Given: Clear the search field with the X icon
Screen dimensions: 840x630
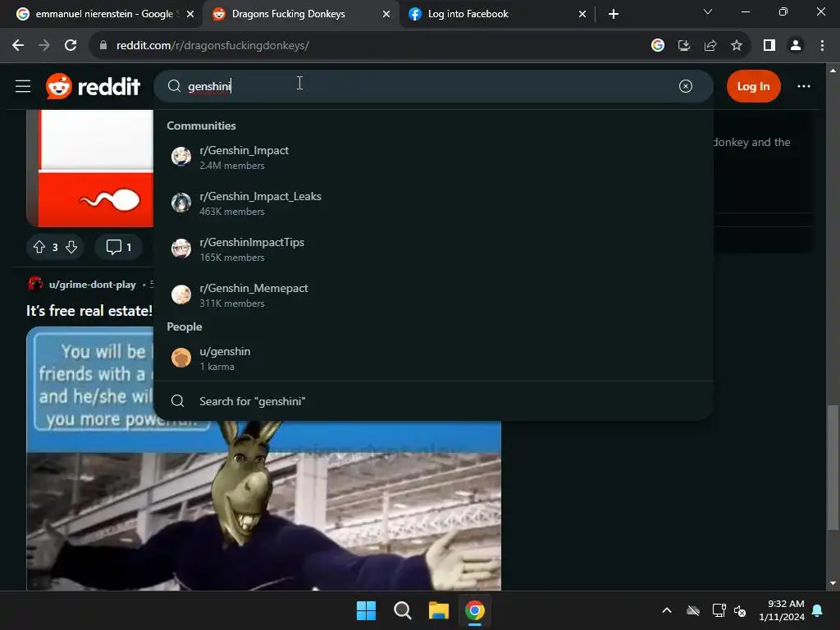Looking at the screenshot, I should click(685, 86).
